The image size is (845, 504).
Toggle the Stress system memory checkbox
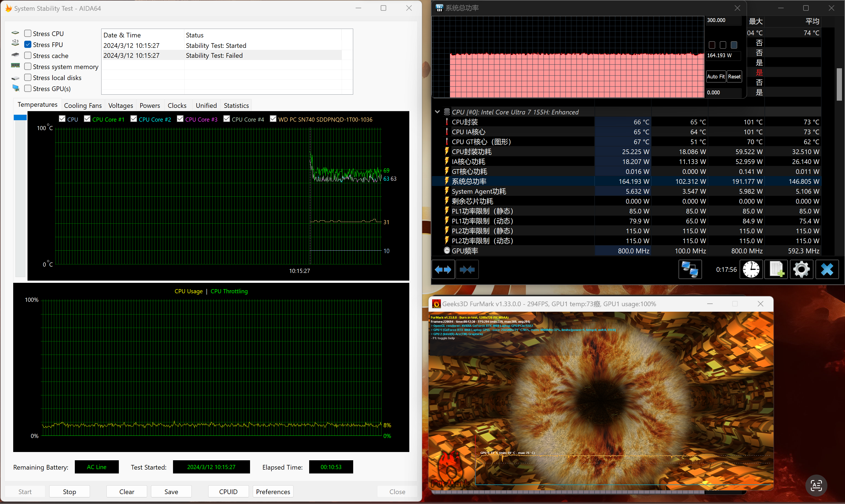[x=28, y=67]
